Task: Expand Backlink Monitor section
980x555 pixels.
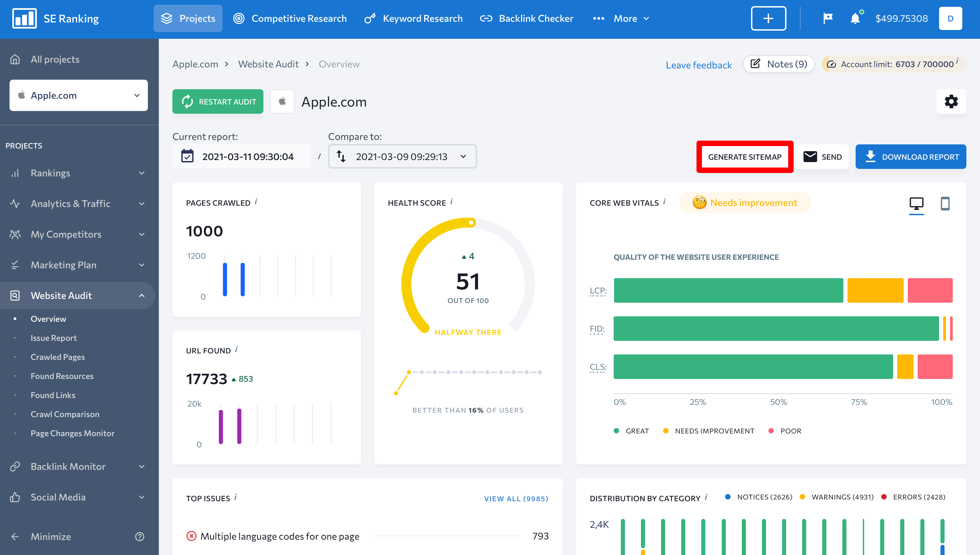Action: click(x=142, y=466)
